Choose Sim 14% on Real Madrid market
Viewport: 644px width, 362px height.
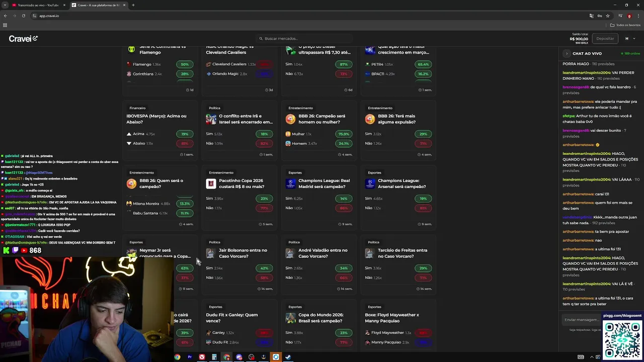344,199
